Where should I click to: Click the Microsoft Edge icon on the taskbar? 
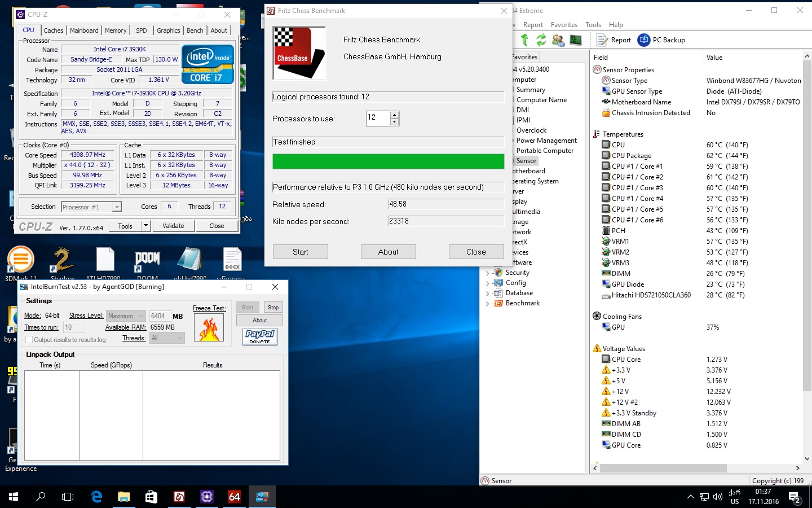point(96,497)
